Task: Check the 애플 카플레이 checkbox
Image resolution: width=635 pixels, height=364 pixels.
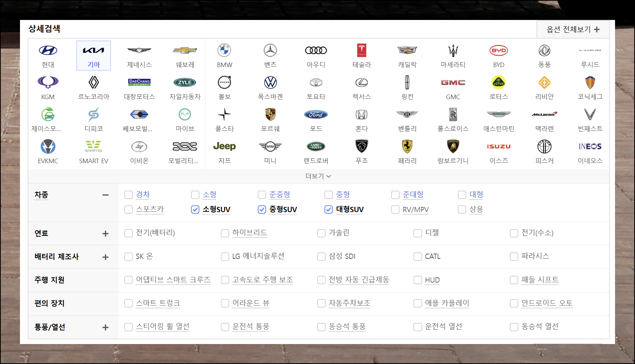Action: pyautogui.click(x=418, y=303)
